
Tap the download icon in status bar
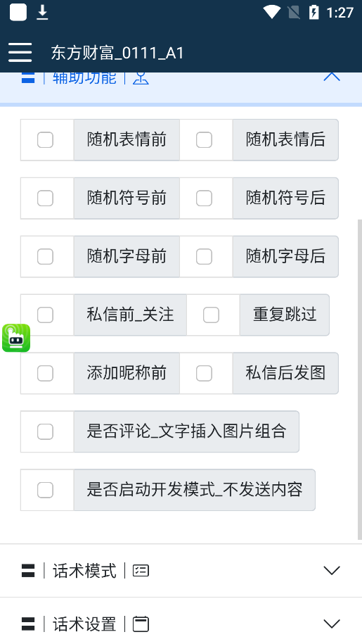point(42,13)
